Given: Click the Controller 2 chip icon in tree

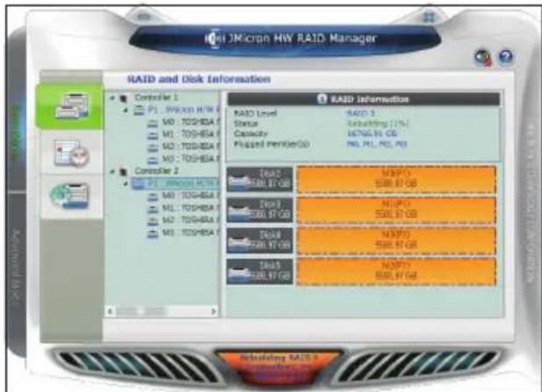Looking at the screenshot, I should point(123,171).
